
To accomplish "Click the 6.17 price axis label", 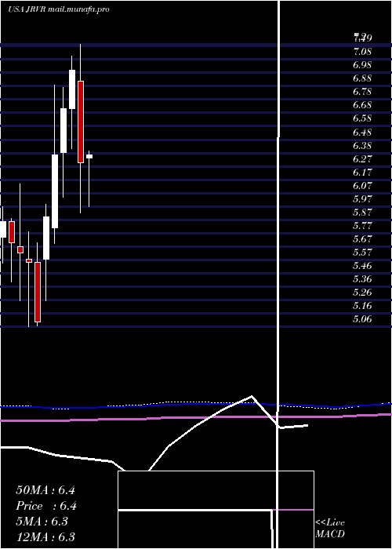I will [362, 173].
